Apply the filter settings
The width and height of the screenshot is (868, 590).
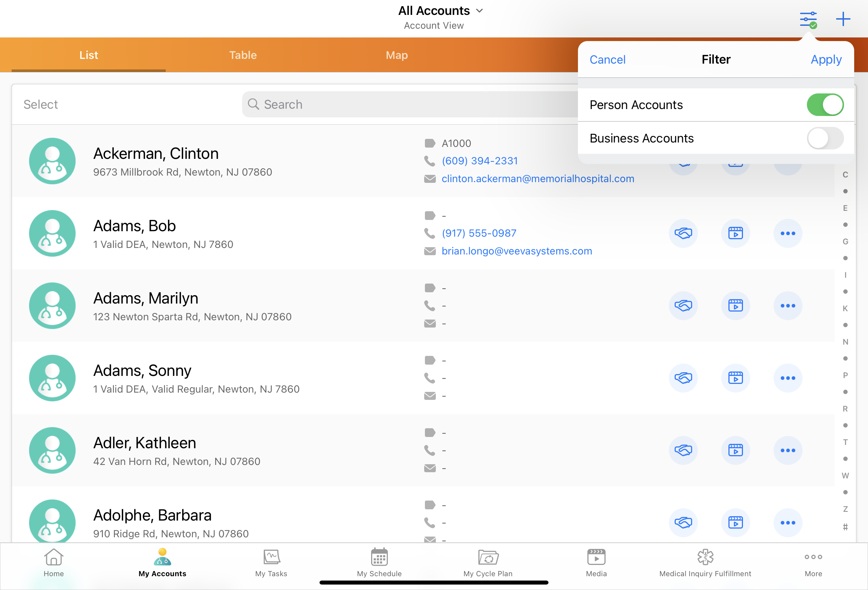pos(826,60)
